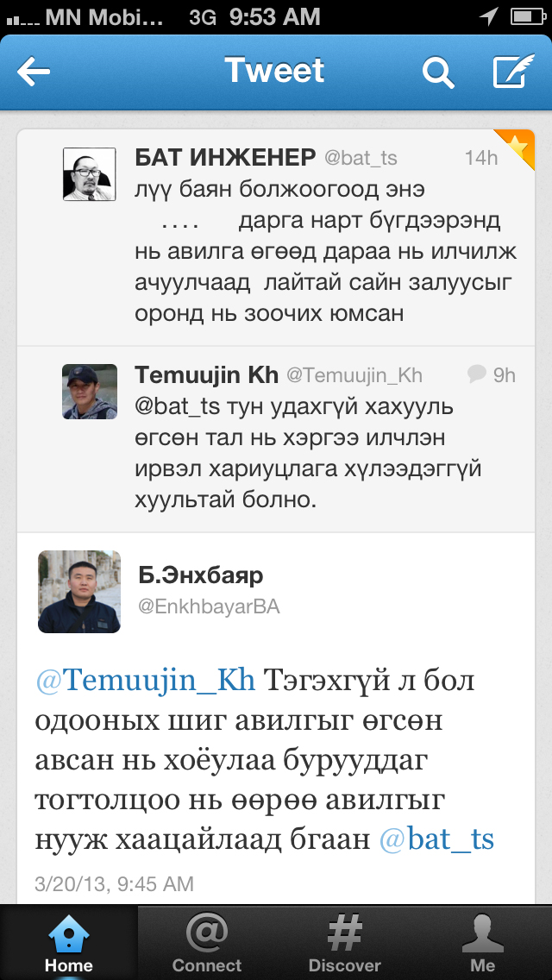Tap the reply bubble icon on Temuujin's tweet
Viewport: 552px width, 980px height.
click(x=476, y=374)
